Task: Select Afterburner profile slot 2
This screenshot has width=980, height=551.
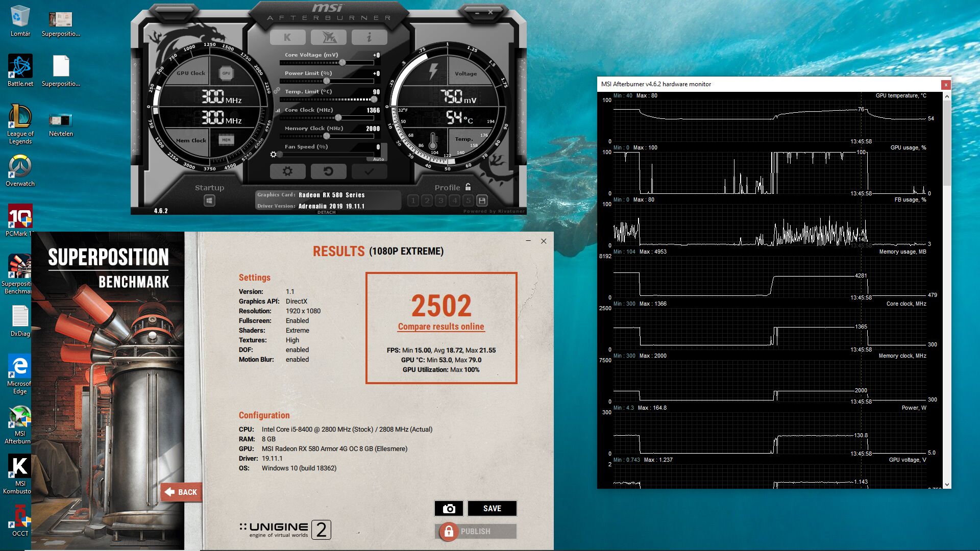Action: tap(427, 201)
